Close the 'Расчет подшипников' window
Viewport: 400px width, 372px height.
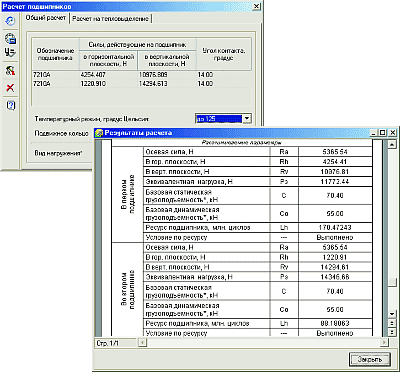point(257,6)
